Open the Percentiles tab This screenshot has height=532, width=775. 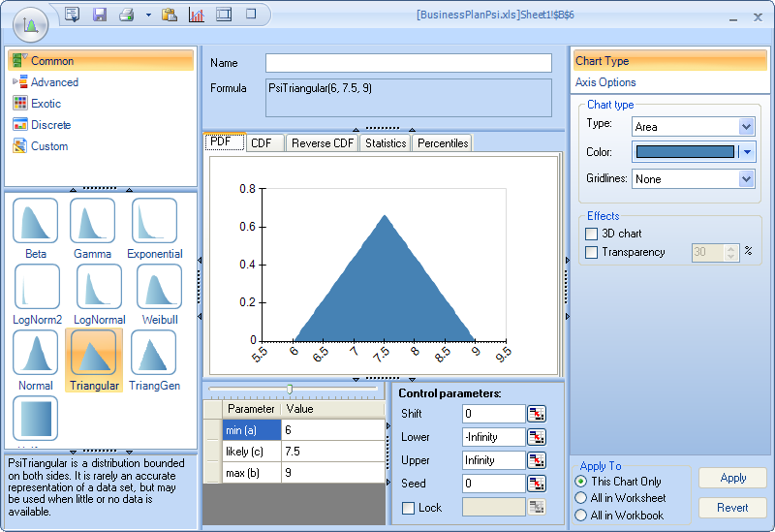tap(442, 143)
